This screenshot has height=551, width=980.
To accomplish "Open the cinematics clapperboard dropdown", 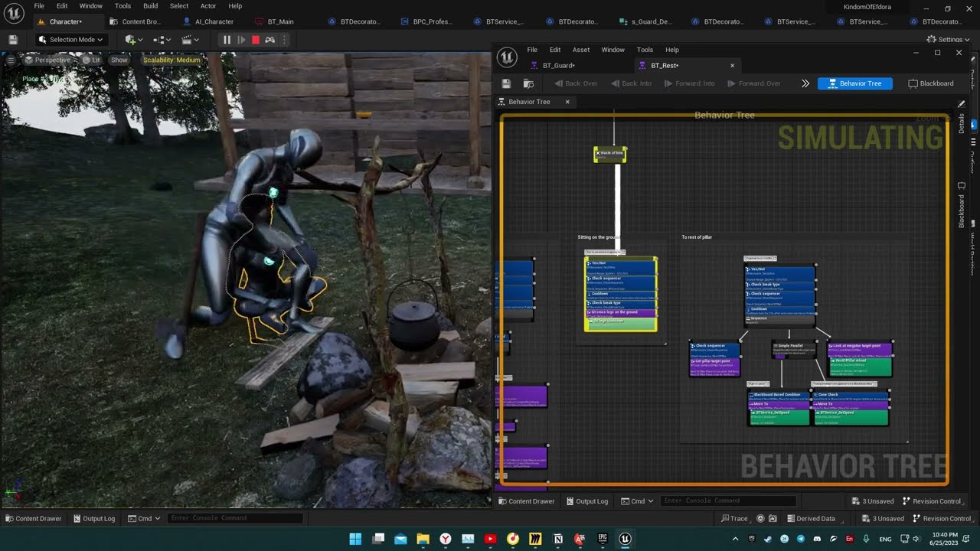I will click(190, 40).
